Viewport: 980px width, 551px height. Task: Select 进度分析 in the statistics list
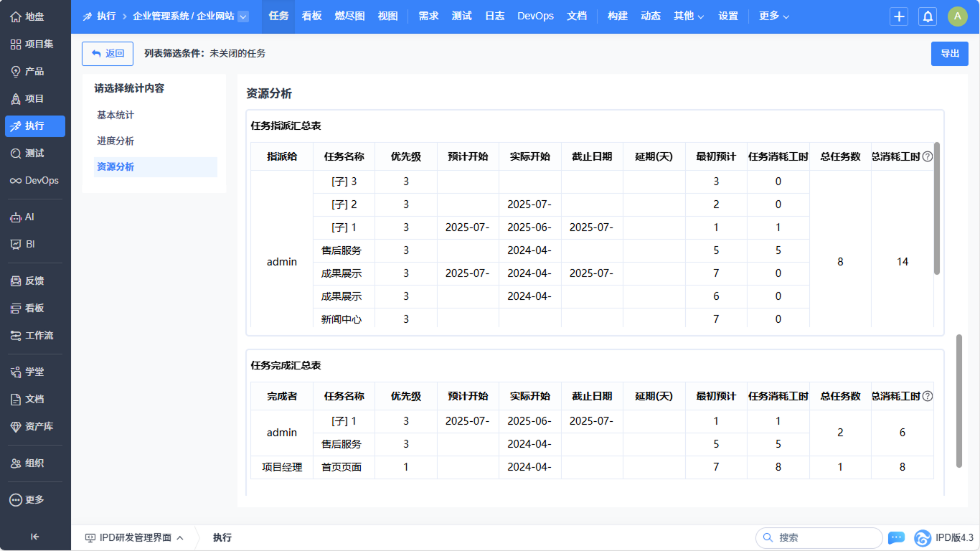[x=116, y=141]
